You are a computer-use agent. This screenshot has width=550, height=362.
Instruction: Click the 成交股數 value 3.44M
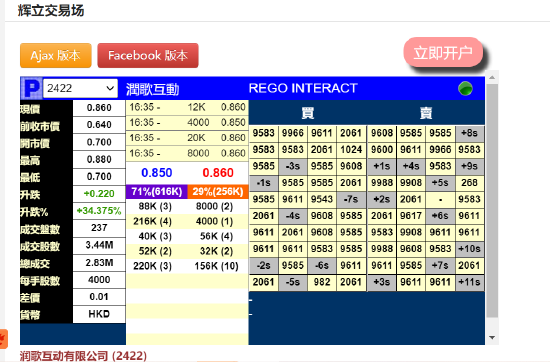tap(99, 245)
